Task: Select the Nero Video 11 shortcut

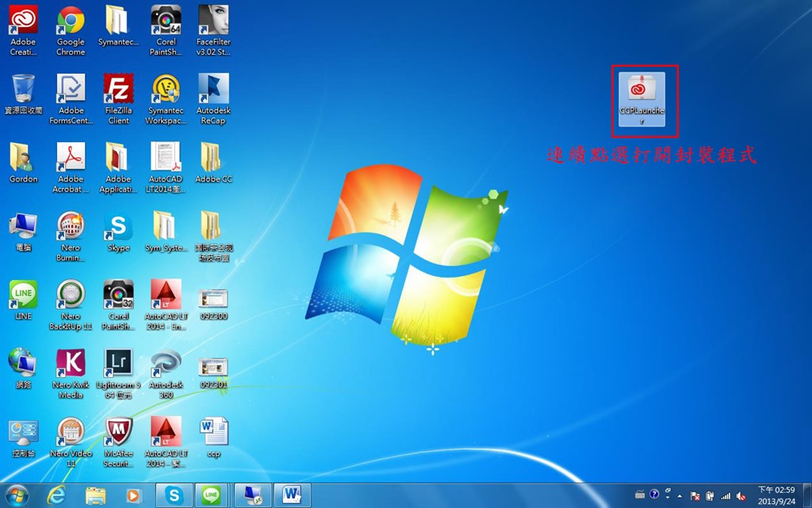Action: click(71, 442)
